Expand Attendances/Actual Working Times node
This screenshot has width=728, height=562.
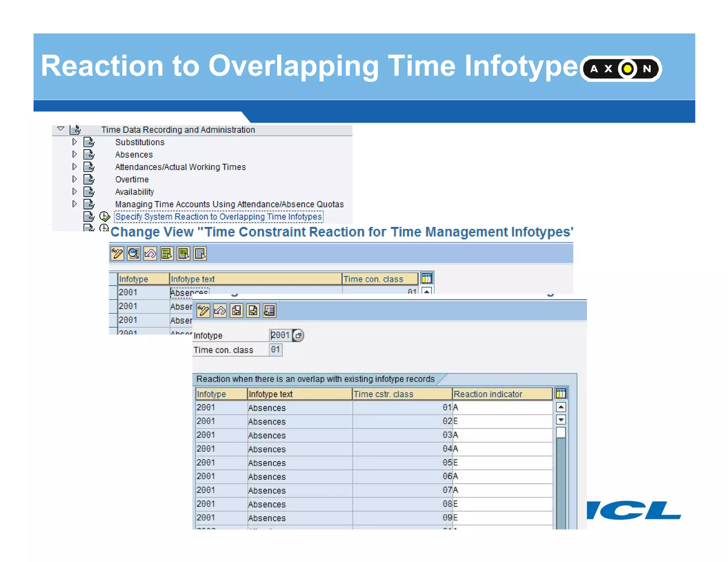point(74,167)
